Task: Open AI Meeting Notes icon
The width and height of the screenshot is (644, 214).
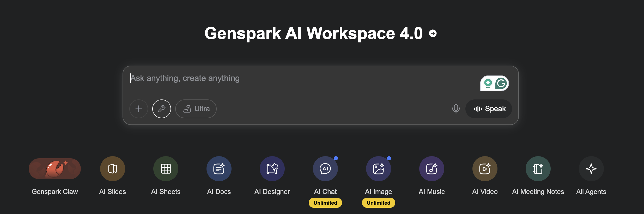Action: point(538,169)
